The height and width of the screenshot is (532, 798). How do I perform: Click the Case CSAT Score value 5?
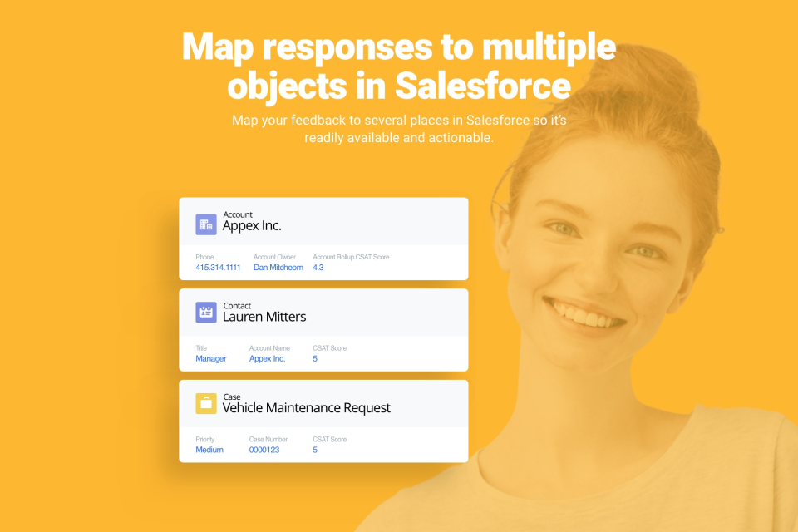tap(315, 450)
